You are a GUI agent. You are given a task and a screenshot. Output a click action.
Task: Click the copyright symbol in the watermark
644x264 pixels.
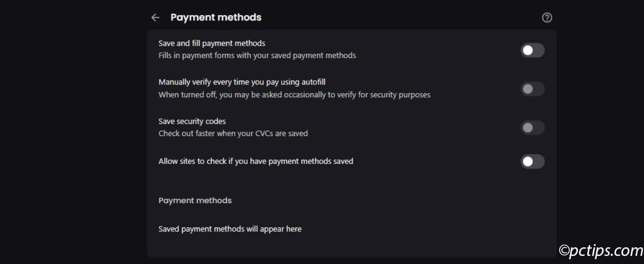tap(565, 250)
